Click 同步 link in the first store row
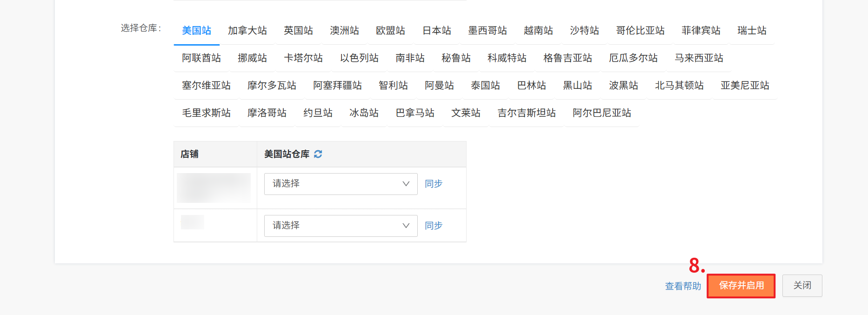 click(x=433, y=184)
